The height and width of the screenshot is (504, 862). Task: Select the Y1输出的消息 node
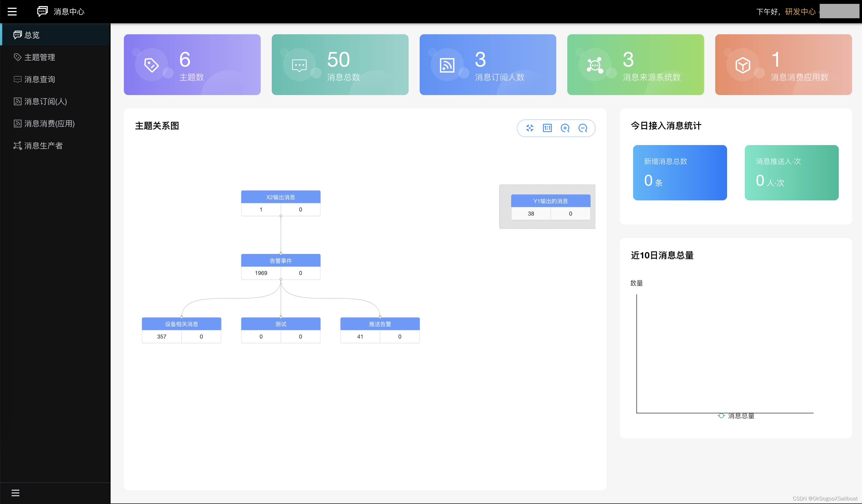(550, 201)
